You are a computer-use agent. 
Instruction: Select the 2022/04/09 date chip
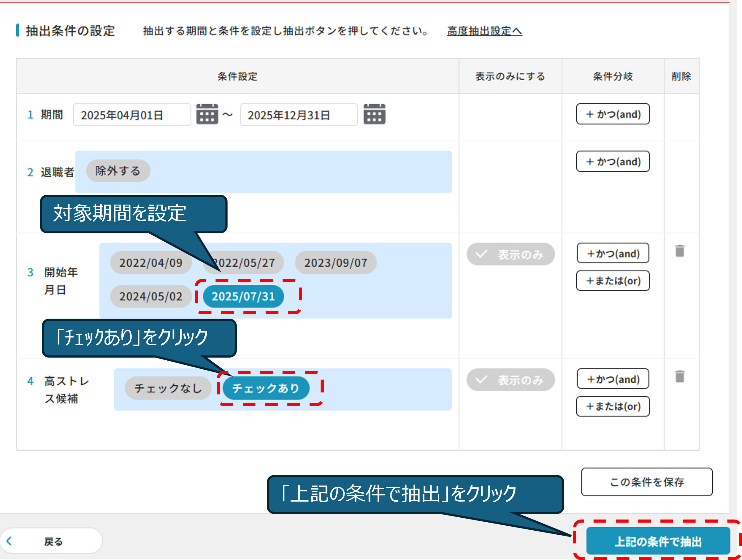pyautogui.click(x=151, y=263)
